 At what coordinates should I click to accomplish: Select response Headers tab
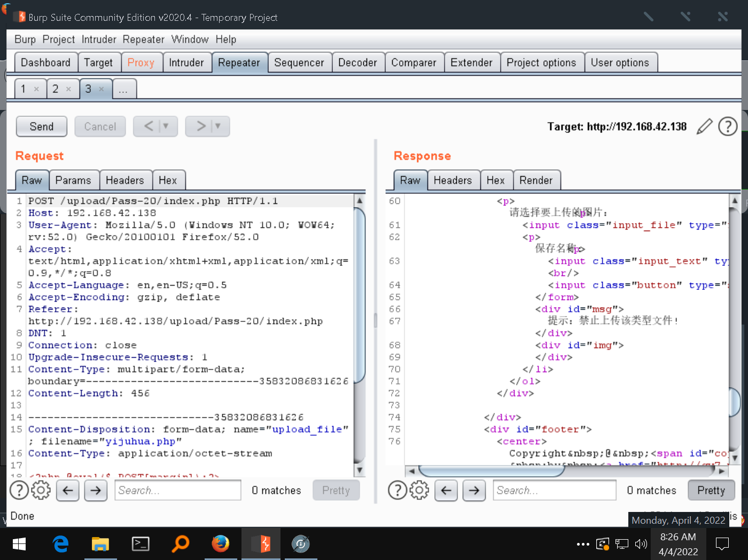pos(453,180)
